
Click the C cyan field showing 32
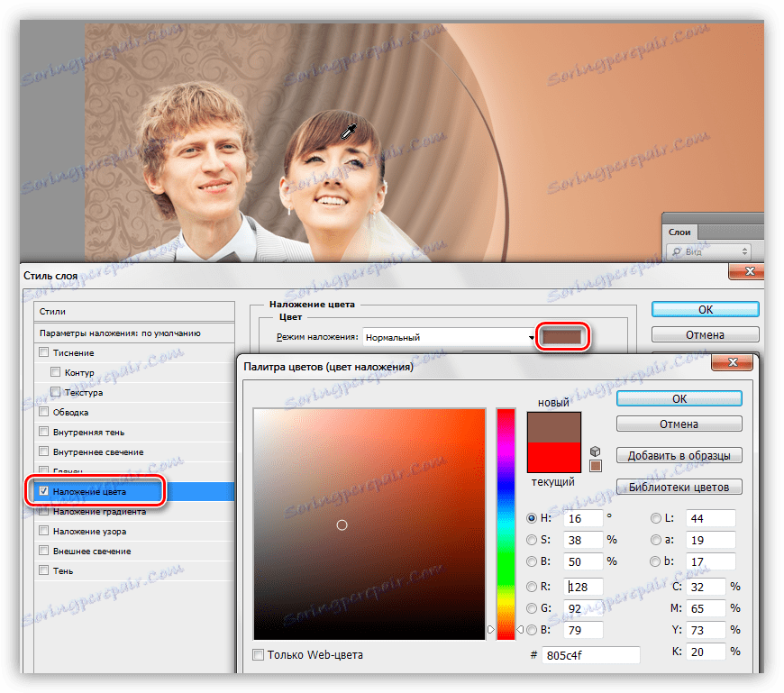(x=706, y=587)
